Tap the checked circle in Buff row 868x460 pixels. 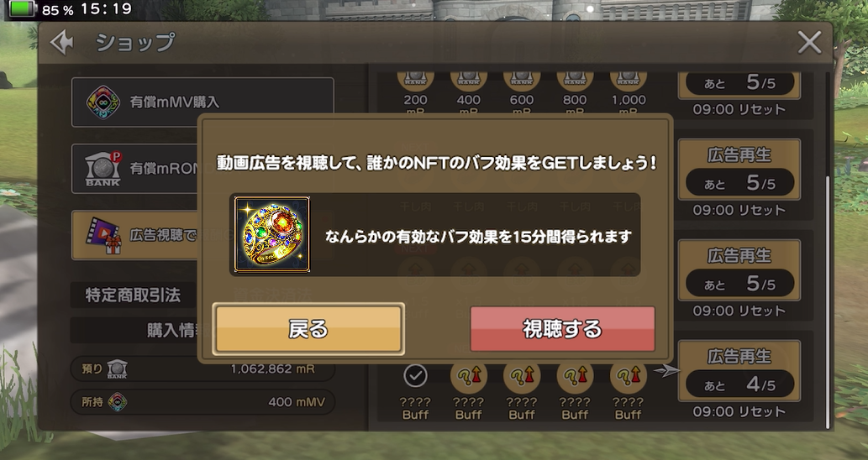click(415, 376)
